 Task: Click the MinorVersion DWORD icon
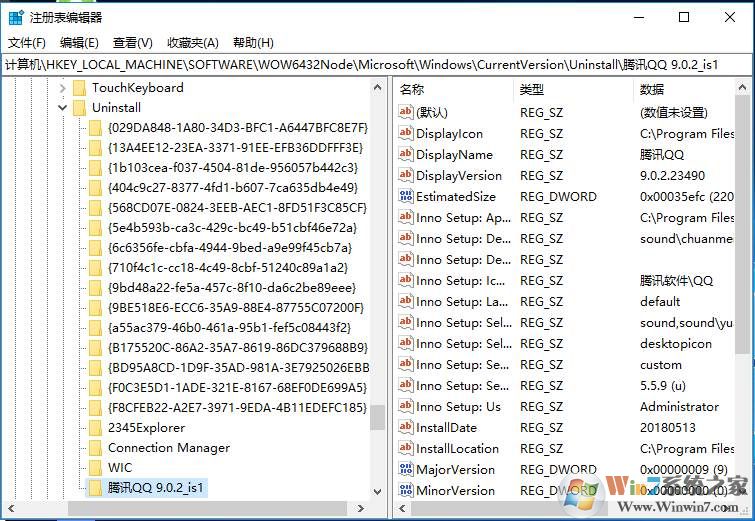pyautogui.click(x=406, y=491)
